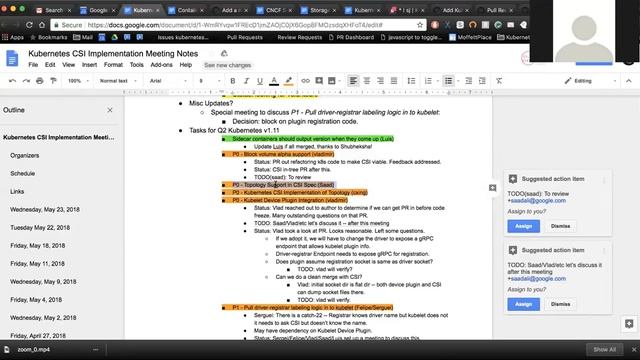Open the text color picker
Image resolution: width=640 pixels, height=360 pixels.
pos(274,81)
